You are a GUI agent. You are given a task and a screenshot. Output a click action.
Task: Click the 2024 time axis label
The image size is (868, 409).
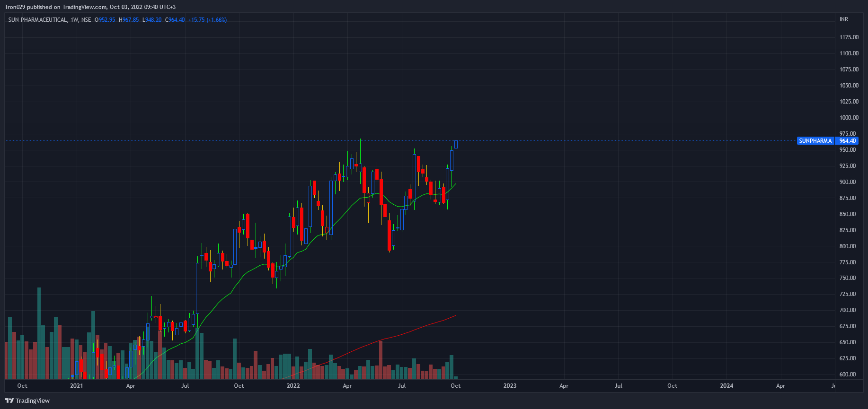(726, 386)
